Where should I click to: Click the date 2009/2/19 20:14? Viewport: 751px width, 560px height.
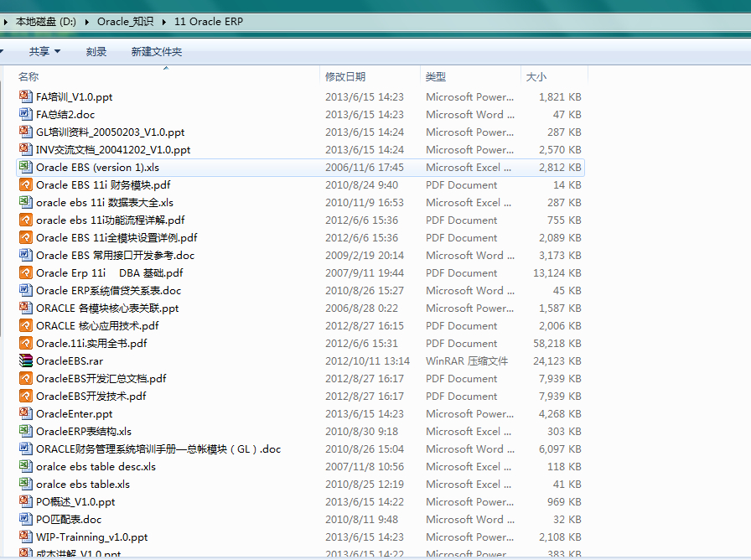(365, 256)
